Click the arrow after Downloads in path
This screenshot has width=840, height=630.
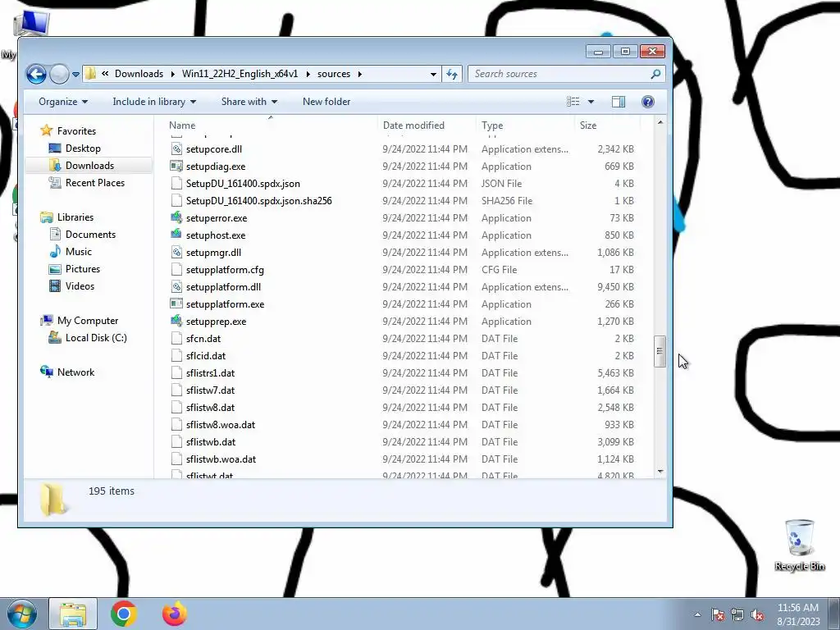tap(172, 74)
